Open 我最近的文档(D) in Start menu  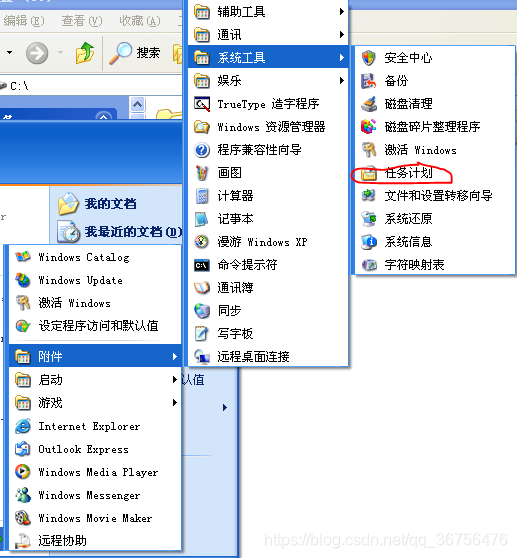click(x=120, y=231)
